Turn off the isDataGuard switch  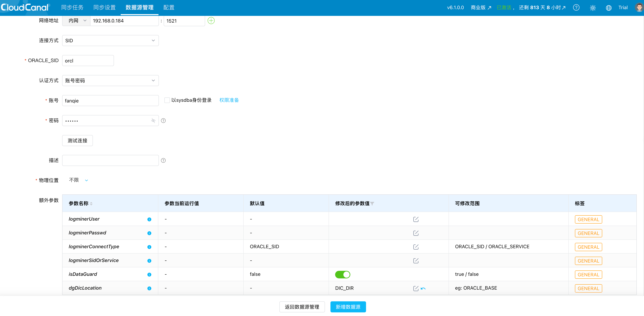(343, 274)
